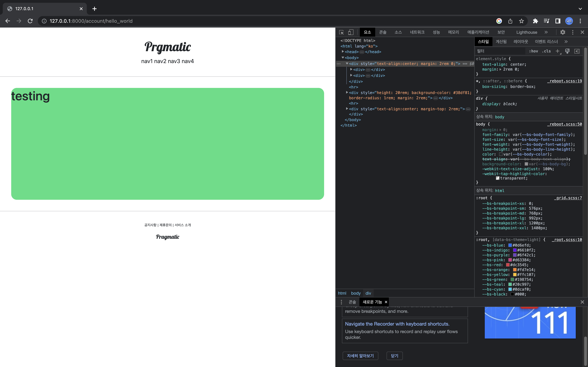Image resolution: width=588 pixels, height=367 pixels.
Task: Toggle the device toolbar icon
Action: [x=351, y=32]
